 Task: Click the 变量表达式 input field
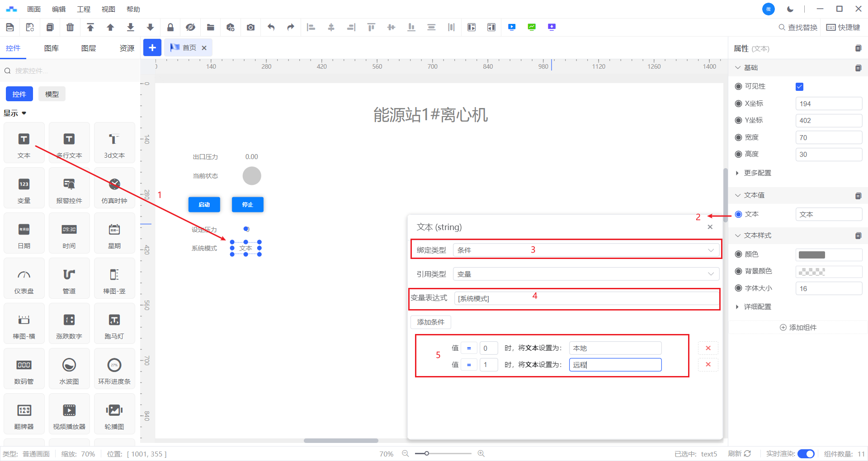[x=586, y=299]
